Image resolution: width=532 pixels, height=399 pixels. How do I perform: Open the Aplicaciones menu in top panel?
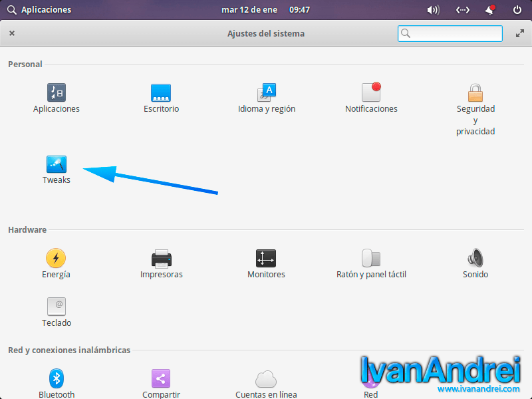39,10
